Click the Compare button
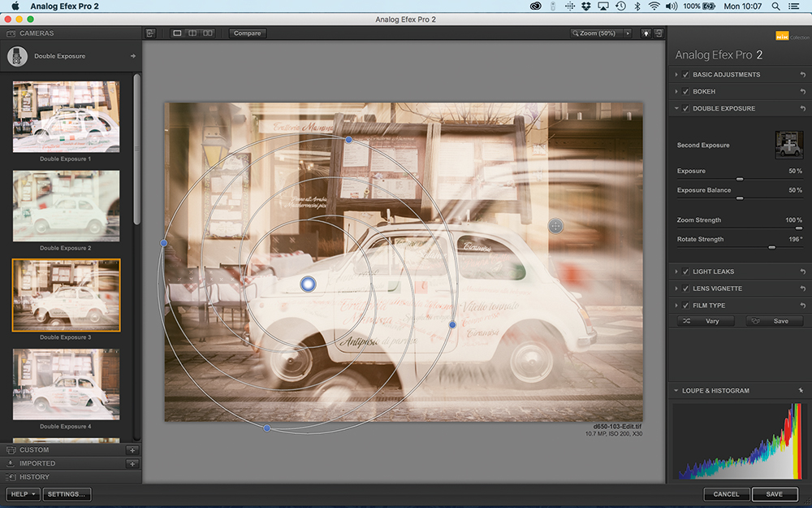Screen dimensions: 812x508 [248, 33]
